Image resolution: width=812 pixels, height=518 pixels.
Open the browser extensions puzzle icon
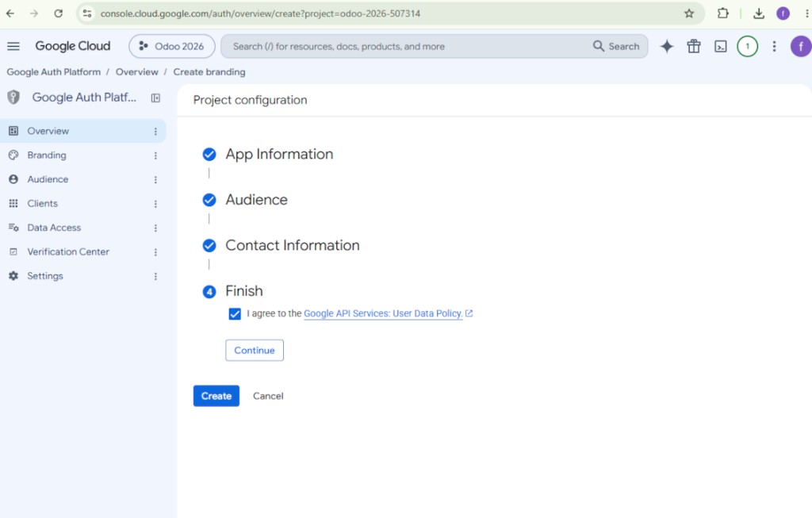723,13
